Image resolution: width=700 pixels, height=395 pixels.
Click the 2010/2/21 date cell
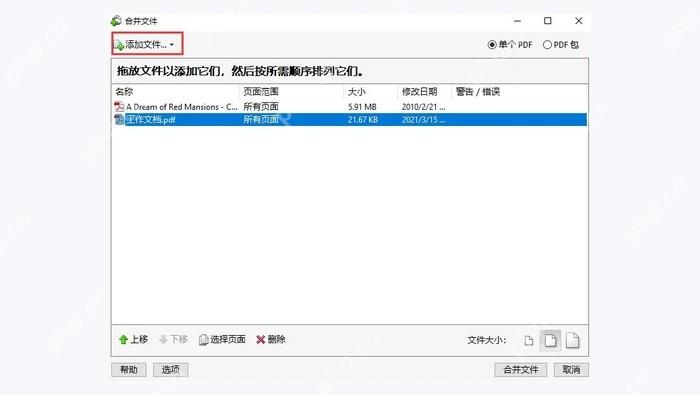pos(423,107)
